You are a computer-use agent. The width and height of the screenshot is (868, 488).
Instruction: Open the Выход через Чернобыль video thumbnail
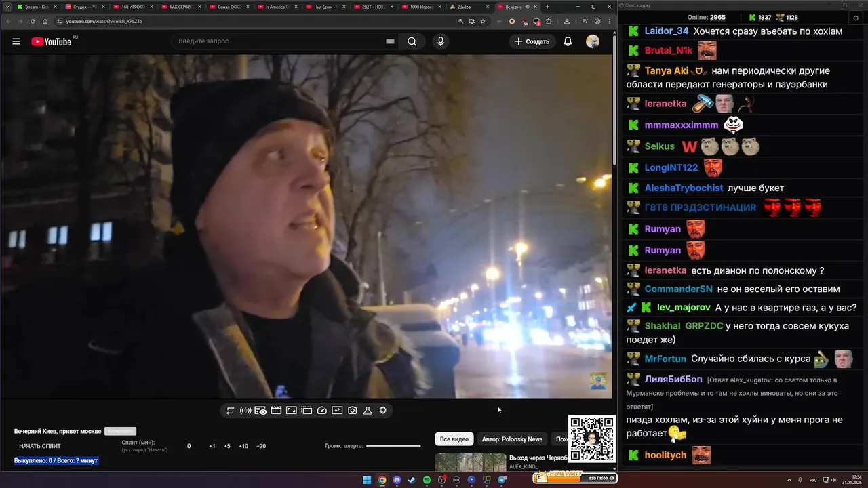click(470, 462)
